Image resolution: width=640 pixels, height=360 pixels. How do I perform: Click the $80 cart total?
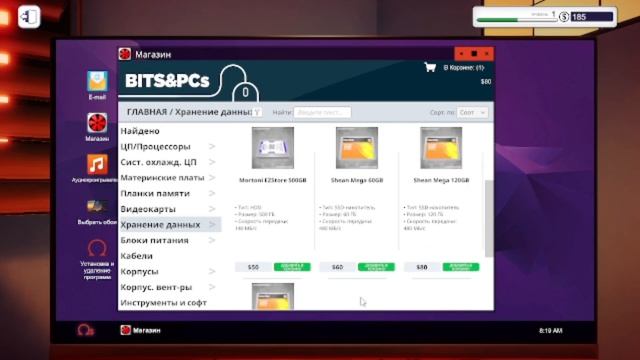(x=486, y=82)
